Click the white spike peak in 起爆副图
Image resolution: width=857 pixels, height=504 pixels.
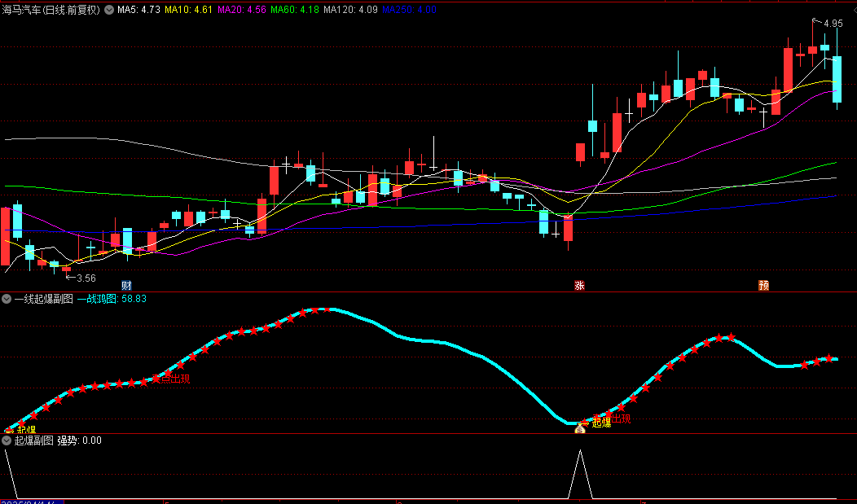point(580,451)
